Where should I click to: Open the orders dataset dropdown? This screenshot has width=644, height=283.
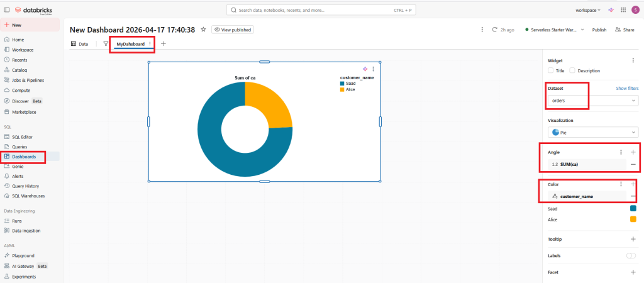click(x=593, y=101)
